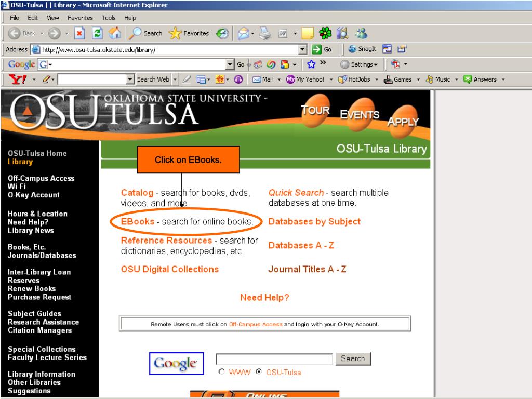The image size is (532, 399).
Task: Click the Yahoo toolbar highlighter icon
Action: coord(187,79)
